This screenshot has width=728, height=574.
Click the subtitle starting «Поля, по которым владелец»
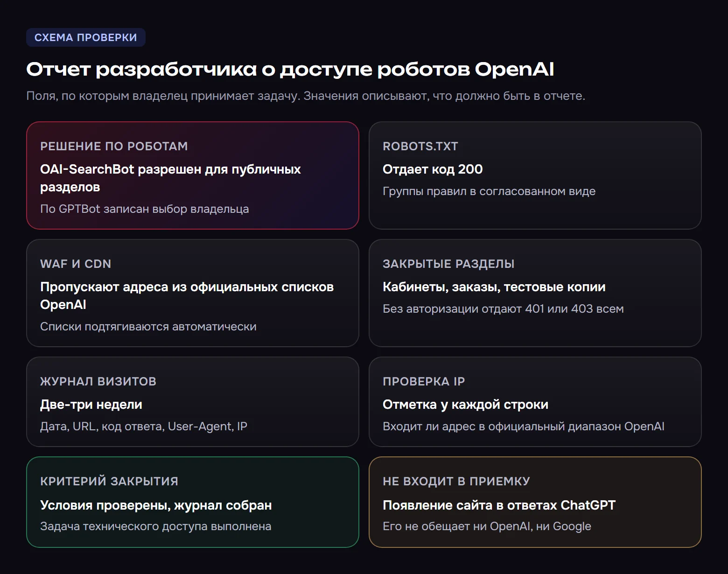pos(306,96)
